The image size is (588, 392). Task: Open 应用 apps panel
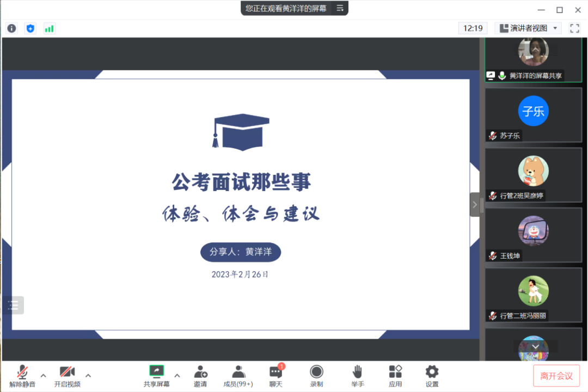(x=395, y=376)
